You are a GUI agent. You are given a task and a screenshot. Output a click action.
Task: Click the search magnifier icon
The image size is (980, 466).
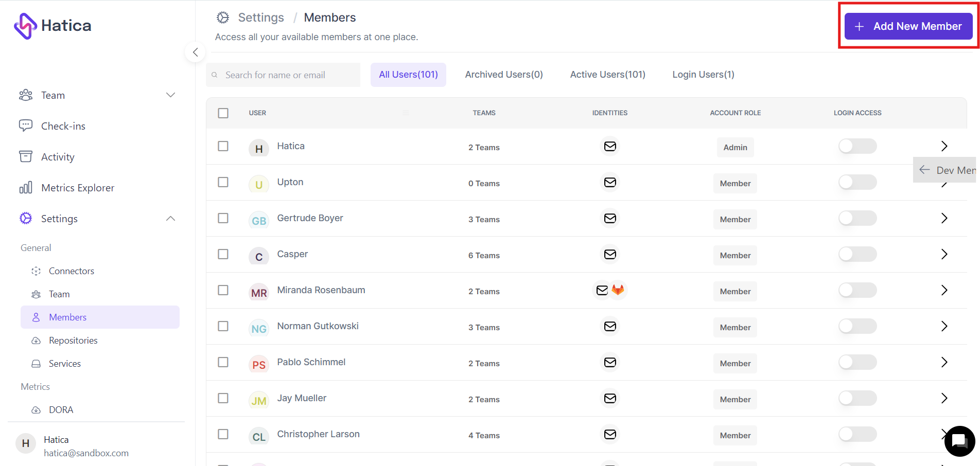[215, 75]
